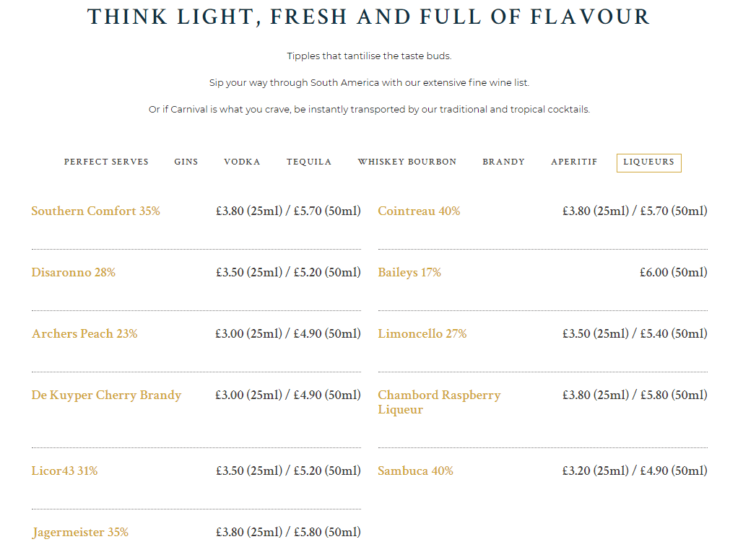The image size is (756, 560).
Task: Show the Whiskey Bourbon tab
Action: click(x=407, y=162)
